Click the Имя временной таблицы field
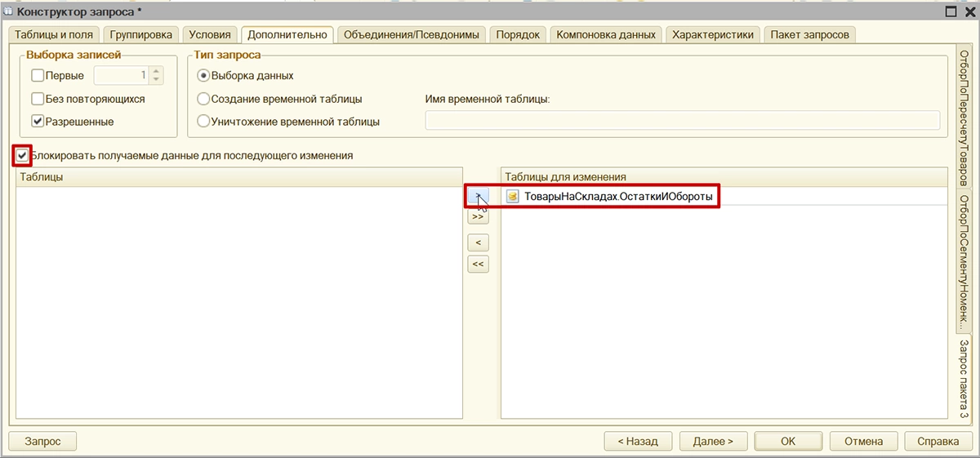This screenshot has height=458, width=980. [683, 120]
